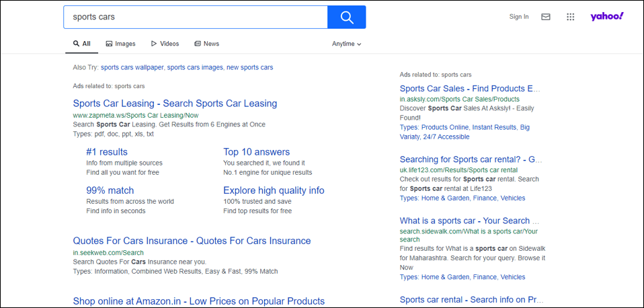Switch to the News tab

[x=206, y=44]
